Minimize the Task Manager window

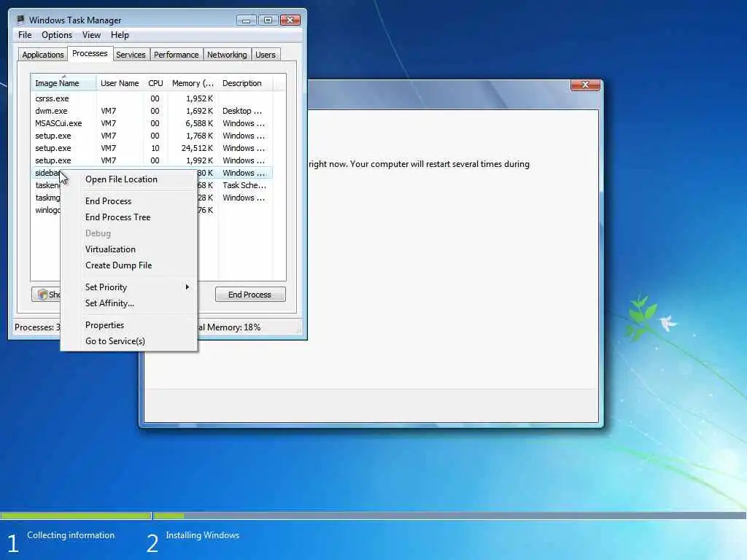tap(247, 20)
